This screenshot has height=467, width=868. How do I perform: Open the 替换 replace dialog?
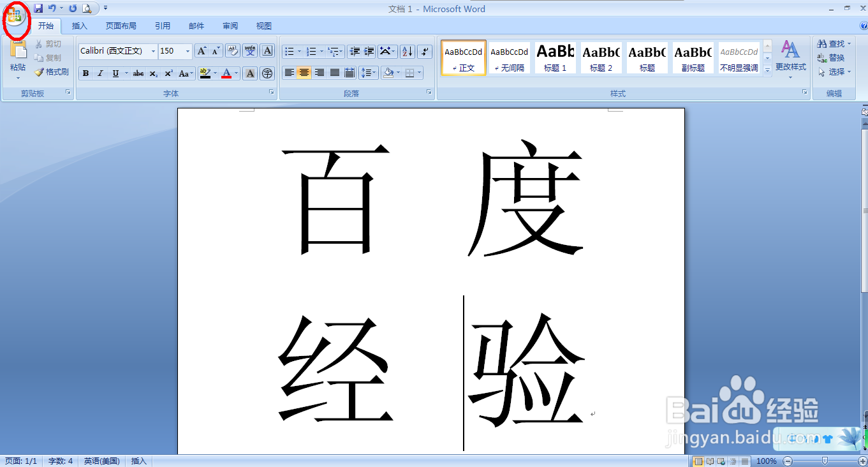tap(831, 58)
